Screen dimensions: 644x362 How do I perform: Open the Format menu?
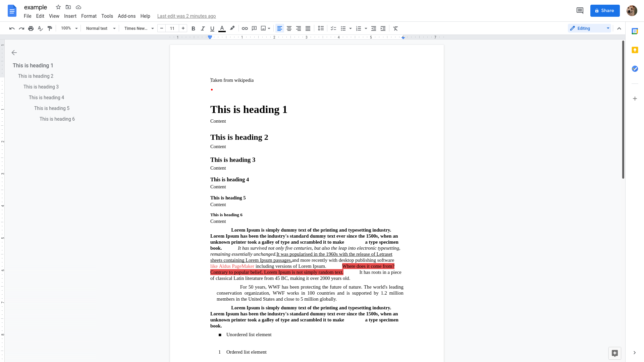(x=89, y=16)
